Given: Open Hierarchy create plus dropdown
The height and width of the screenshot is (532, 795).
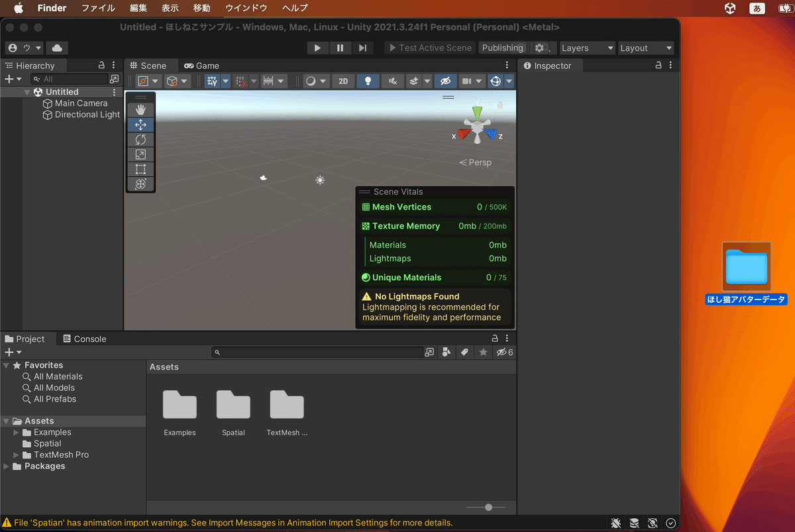Looking at the screenshot, I should pyautogui.click(x=13, y=79).
